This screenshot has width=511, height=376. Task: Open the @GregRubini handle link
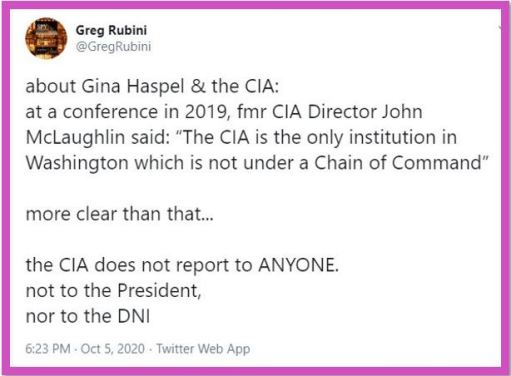point(113,46)
